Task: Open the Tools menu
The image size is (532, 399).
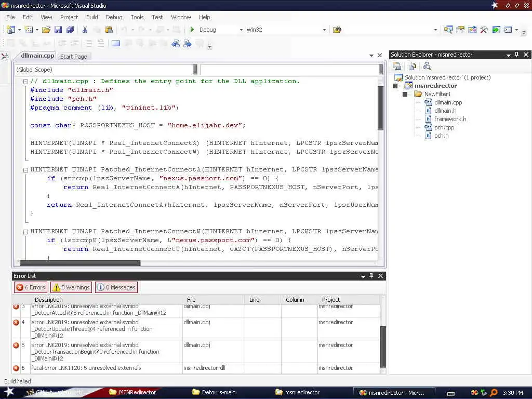Action: click(137, 17)
